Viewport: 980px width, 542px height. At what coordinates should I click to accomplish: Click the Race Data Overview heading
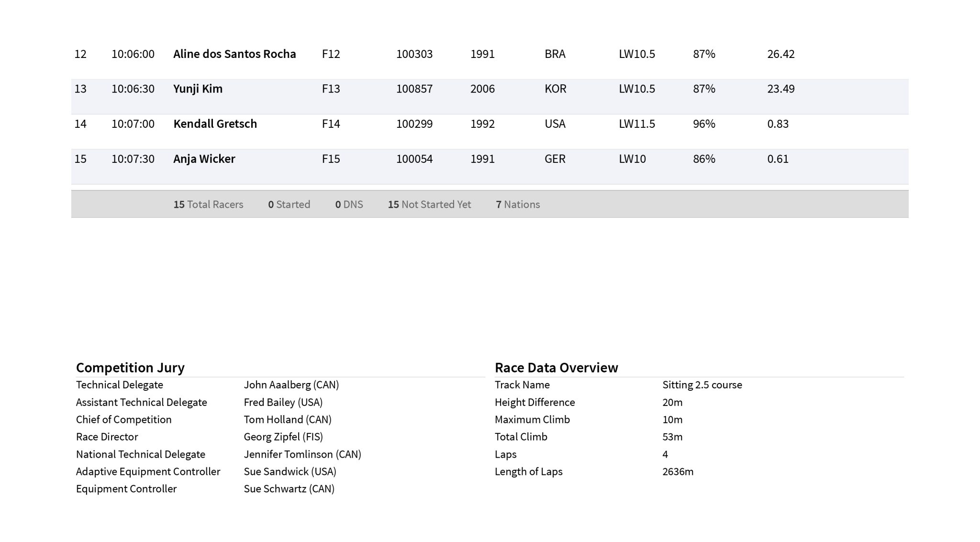click(x=556, y=368)
